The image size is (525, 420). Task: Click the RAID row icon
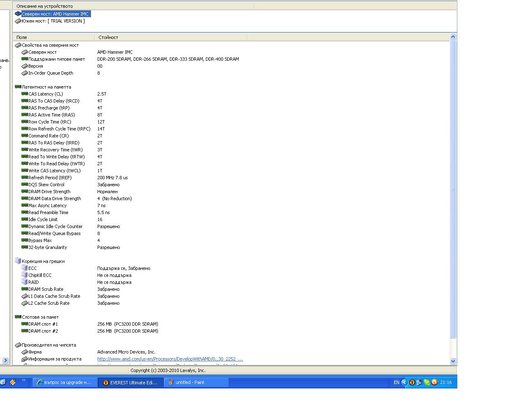tap(25, 282)
